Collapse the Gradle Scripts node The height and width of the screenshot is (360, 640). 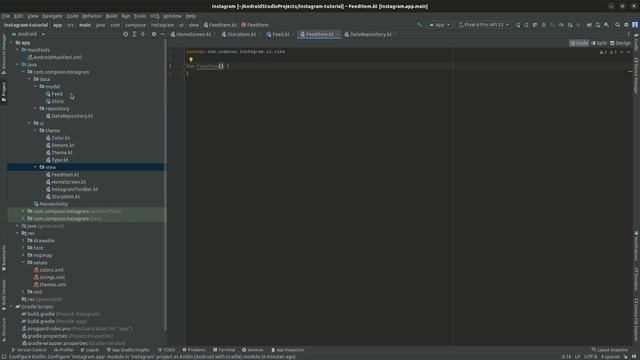[12, 307]
